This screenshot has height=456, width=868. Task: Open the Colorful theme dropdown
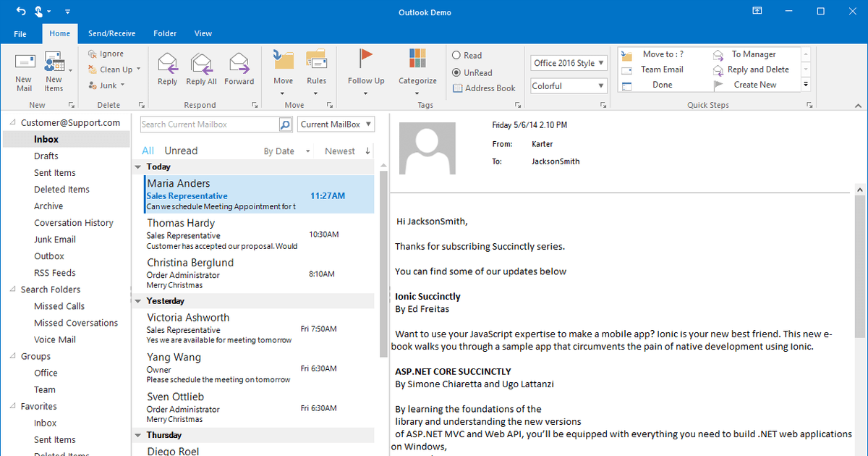pyautogui.click(x=568, y=85)
